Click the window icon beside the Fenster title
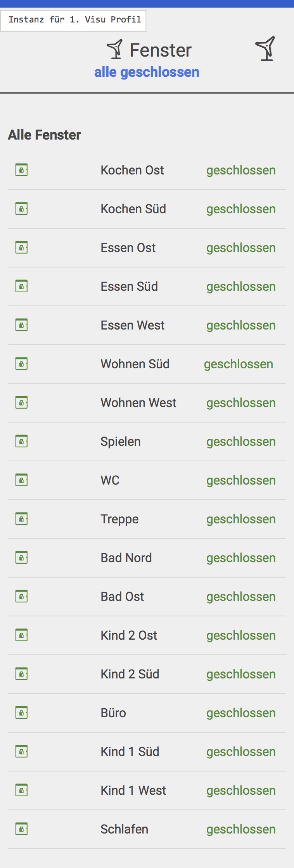 [115, 49]
